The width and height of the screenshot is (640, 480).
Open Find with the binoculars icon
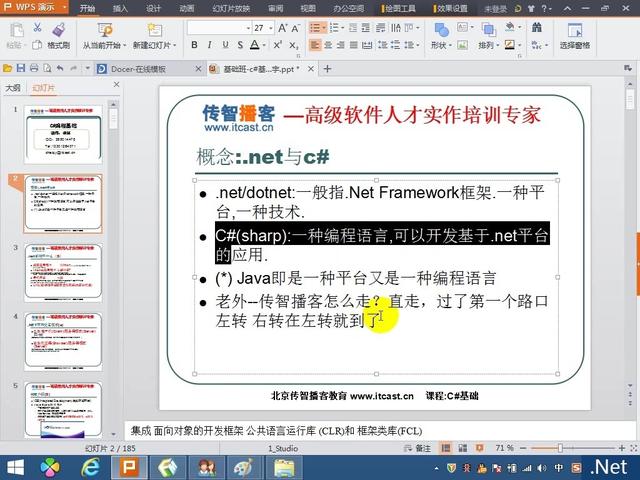(537, 28)
